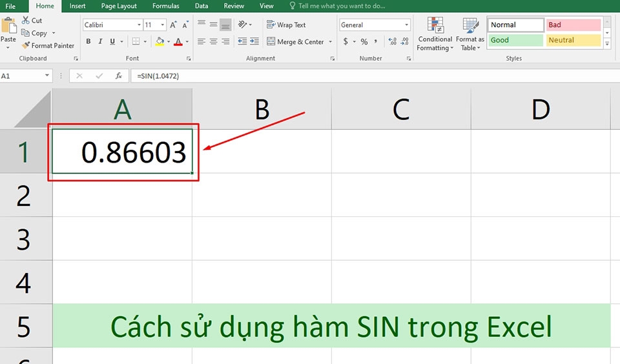Image resolution: width=620 pixels, height=364 pixels.
Task: Open the General number format dropdown
Action: pos(406,25)
